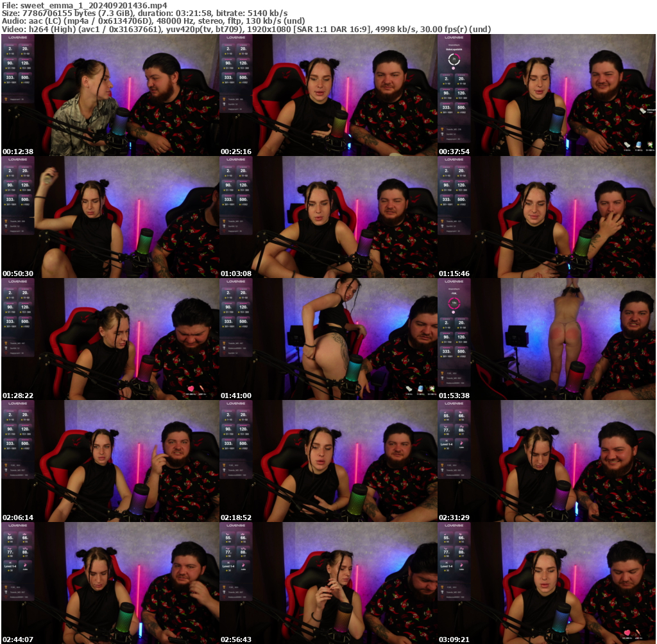Open the frame marked 00:50:30

(x=110, y=216)
